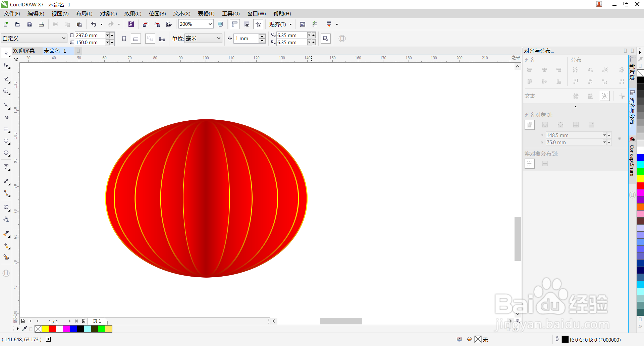The height and width of the screenshot is (346, 644).
Task: Toggle rulers display
Action: click(x=235, y=24)
